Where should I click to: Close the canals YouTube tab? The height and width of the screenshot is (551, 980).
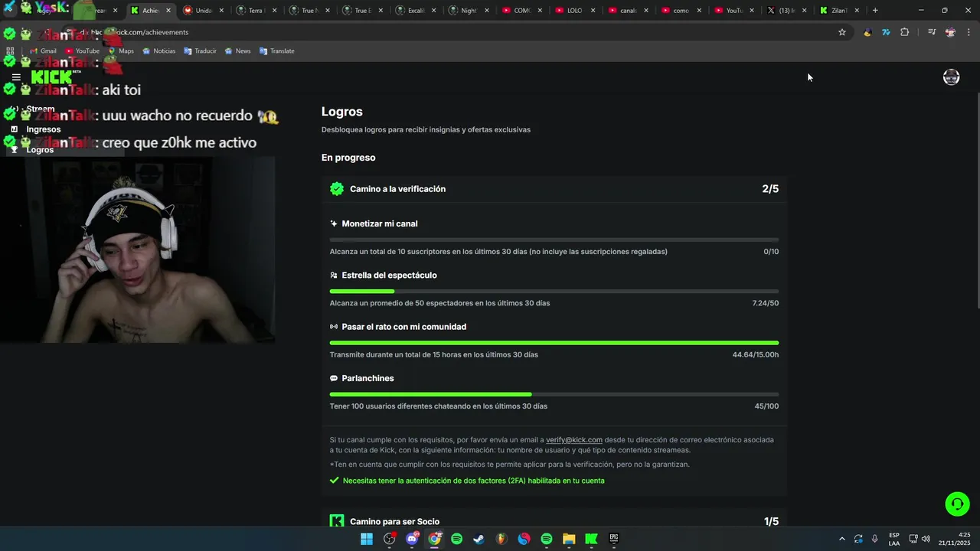tap(646, 11)
